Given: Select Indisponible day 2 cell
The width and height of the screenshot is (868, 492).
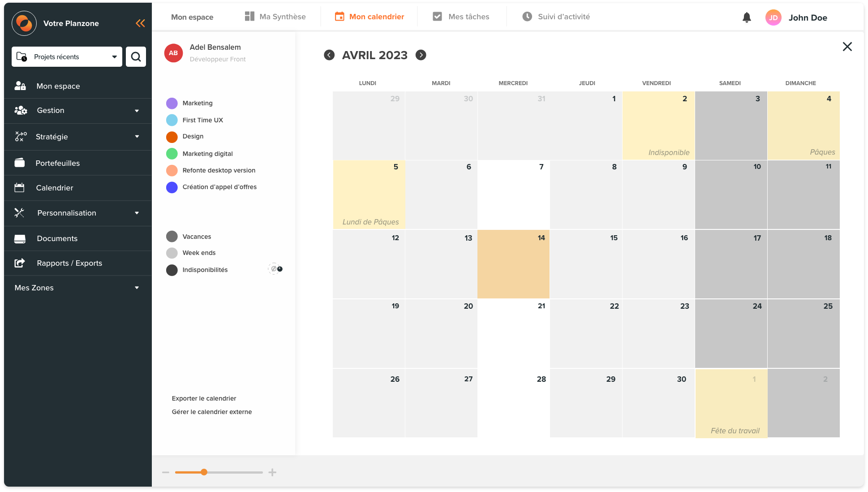Looking at the screenshot, I should 658,125.
